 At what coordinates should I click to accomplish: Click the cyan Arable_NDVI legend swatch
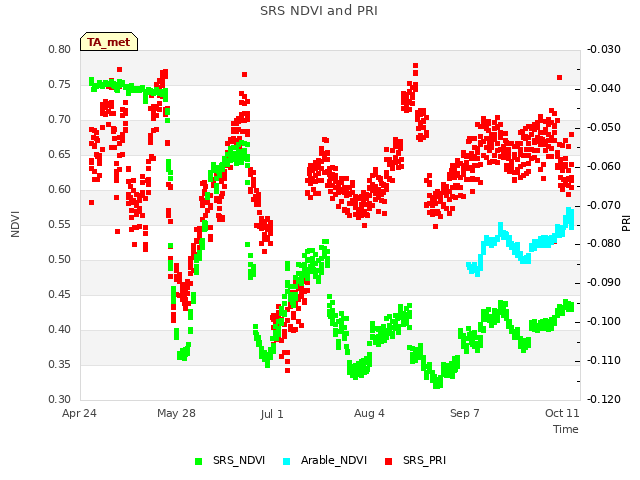[x=287, y=462]
